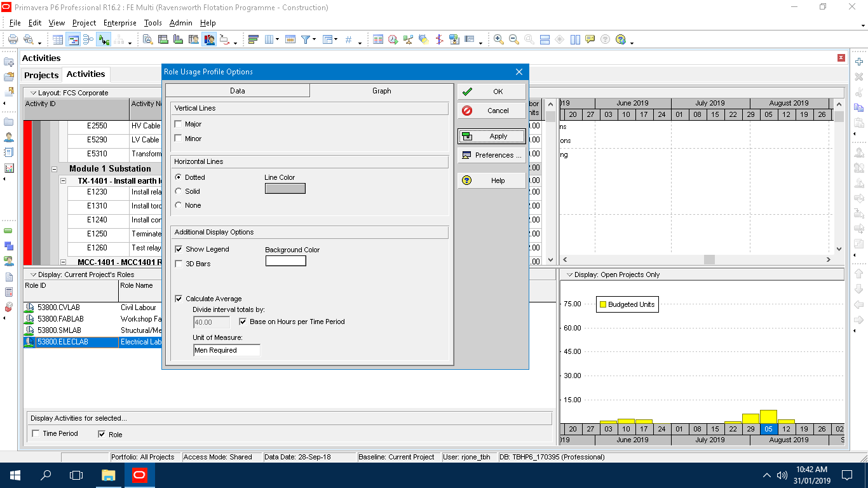Open the Tools menu
868x488 pixels.
(153, 23)
